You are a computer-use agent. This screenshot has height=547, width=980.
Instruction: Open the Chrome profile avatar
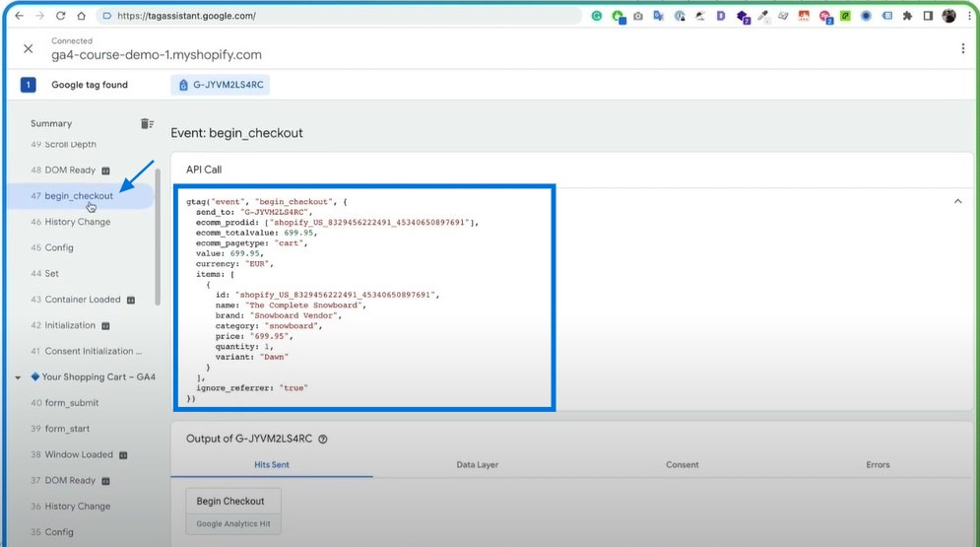coord(948,16)
